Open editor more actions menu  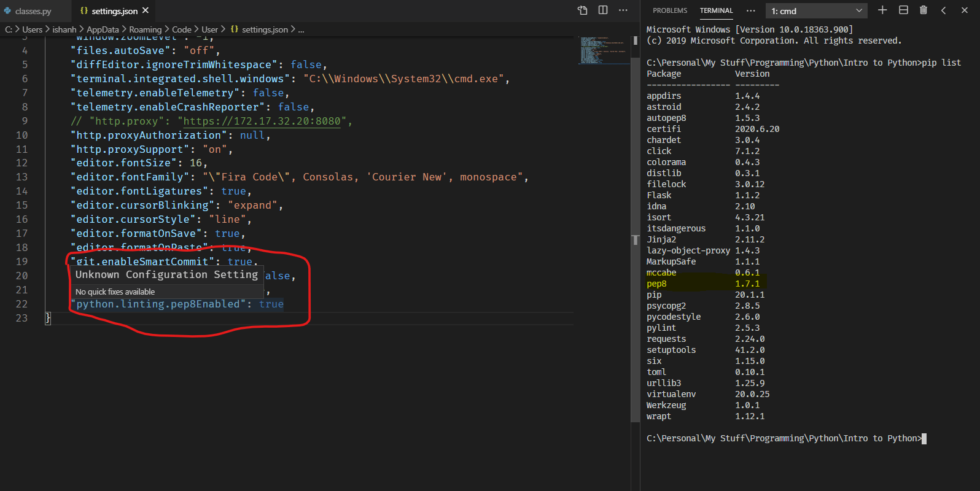coord(623,10)
